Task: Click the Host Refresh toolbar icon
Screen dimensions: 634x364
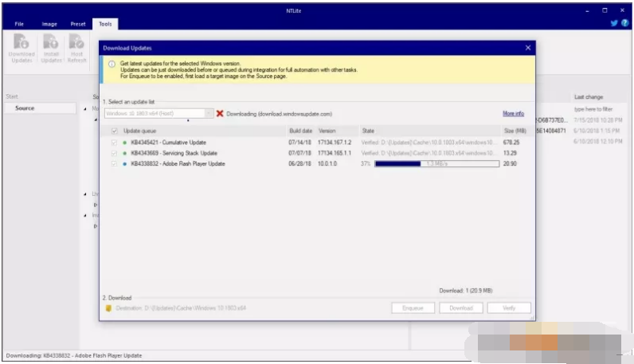Action: pyautogui.click(x=77, y=46)
